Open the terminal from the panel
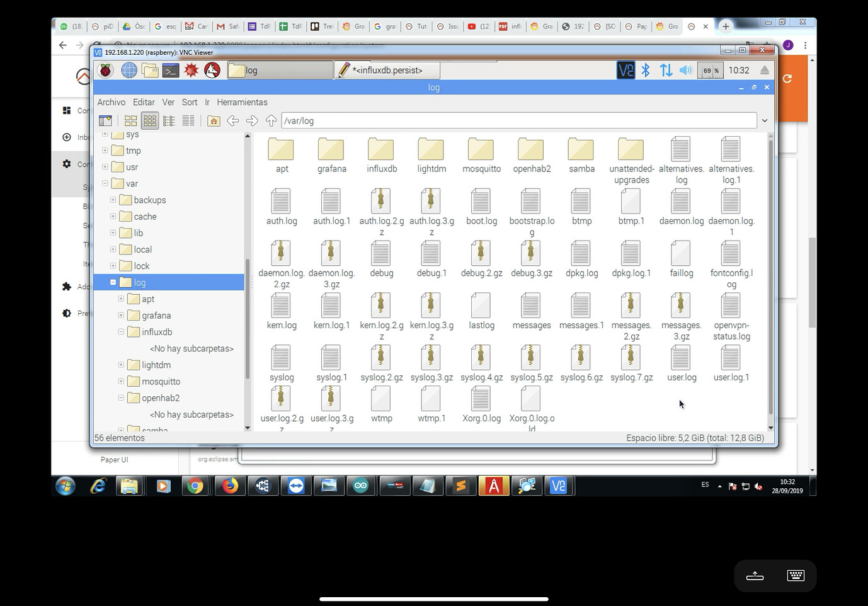This screenshot has width=868, height=606. coord(171,71)
